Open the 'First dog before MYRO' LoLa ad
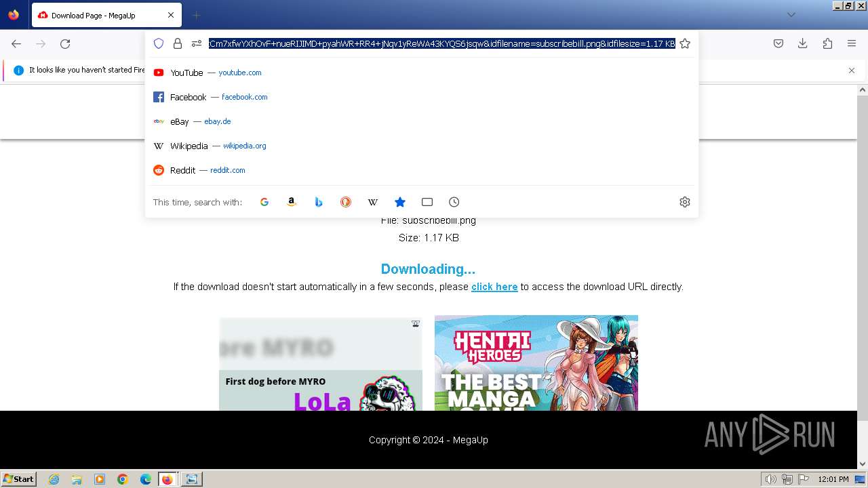The width and height of the screenshot is (868, 488). 321,365
